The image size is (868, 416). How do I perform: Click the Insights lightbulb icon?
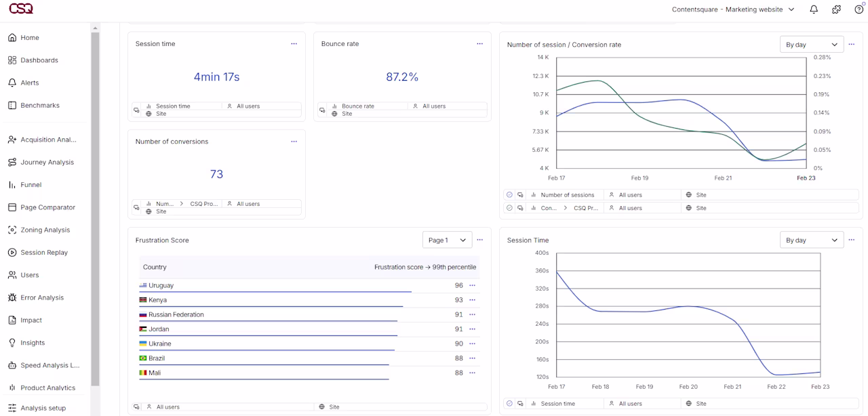click(x=12, y=343)
